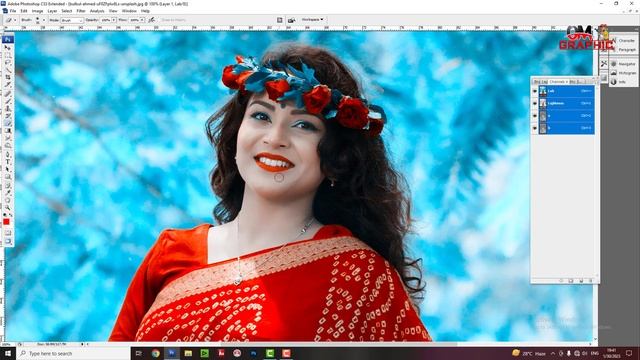Toggle Quick Mask mode in toolbox
The height and width of the screenshot is (360, 640).
(8, 233)
